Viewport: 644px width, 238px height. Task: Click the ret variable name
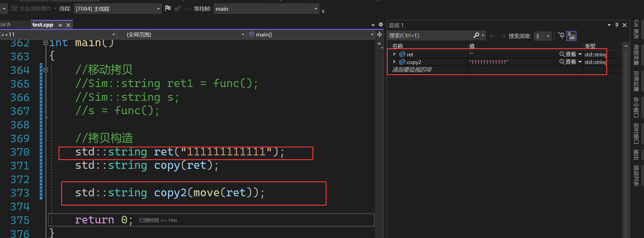[410, 55]
